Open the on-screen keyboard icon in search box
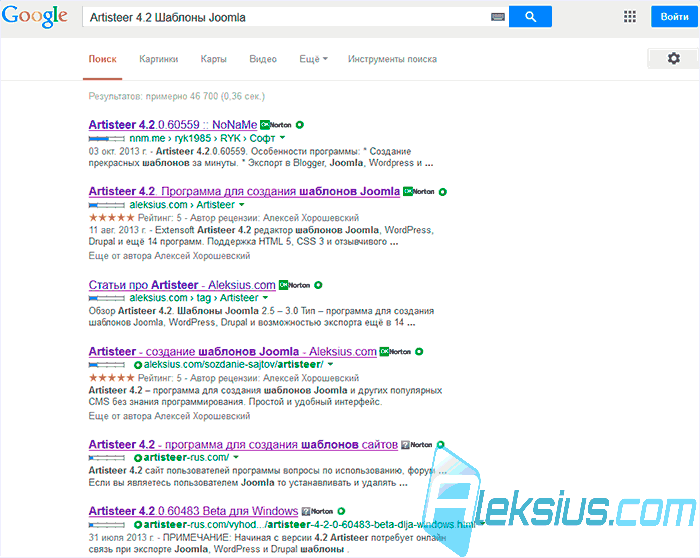 [497, 17]
